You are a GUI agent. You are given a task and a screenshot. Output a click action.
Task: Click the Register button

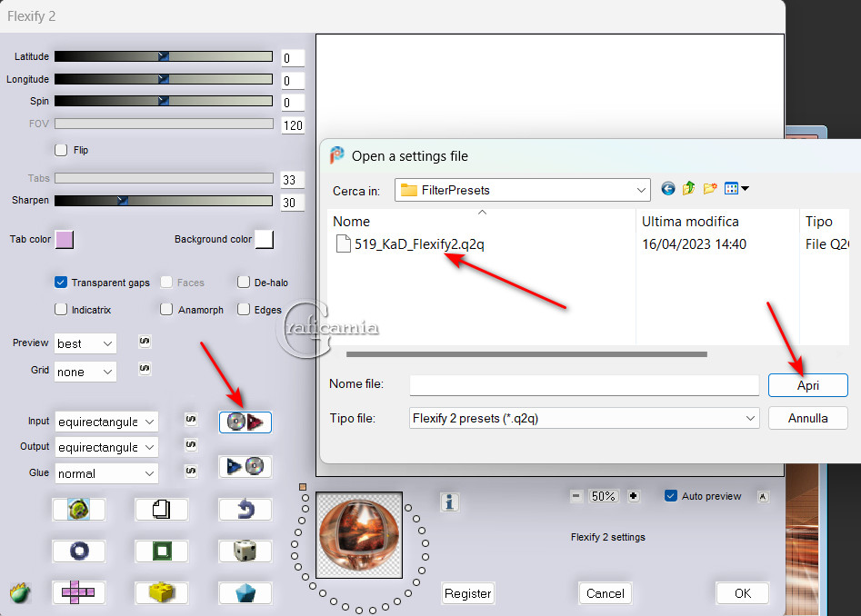468,593
